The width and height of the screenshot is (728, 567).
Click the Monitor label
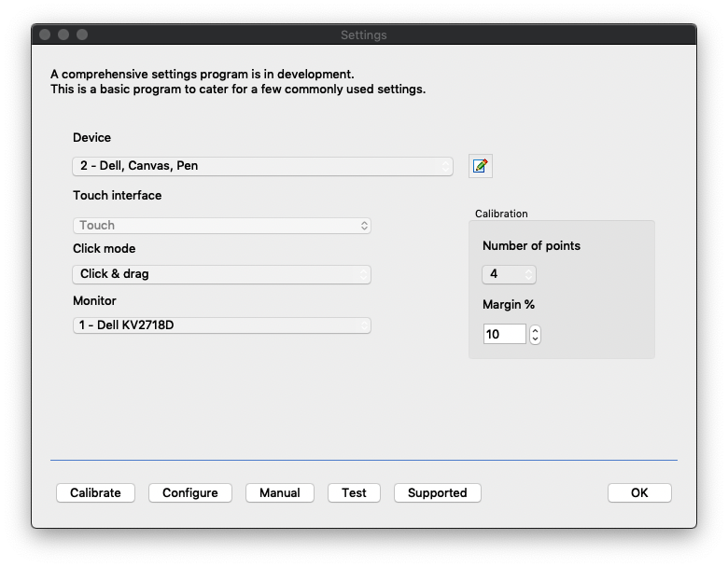(94, 300)
